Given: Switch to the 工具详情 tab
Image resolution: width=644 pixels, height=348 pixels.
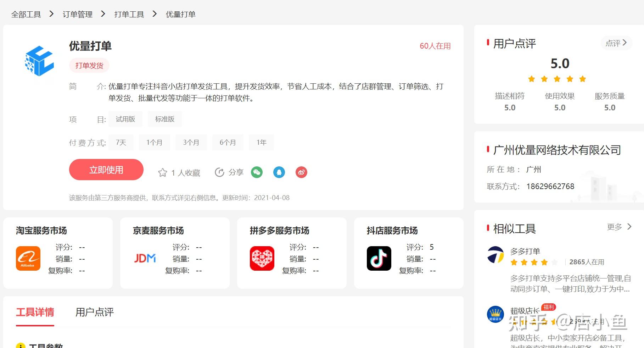Looking at the screenshot, I should (35, 312).
